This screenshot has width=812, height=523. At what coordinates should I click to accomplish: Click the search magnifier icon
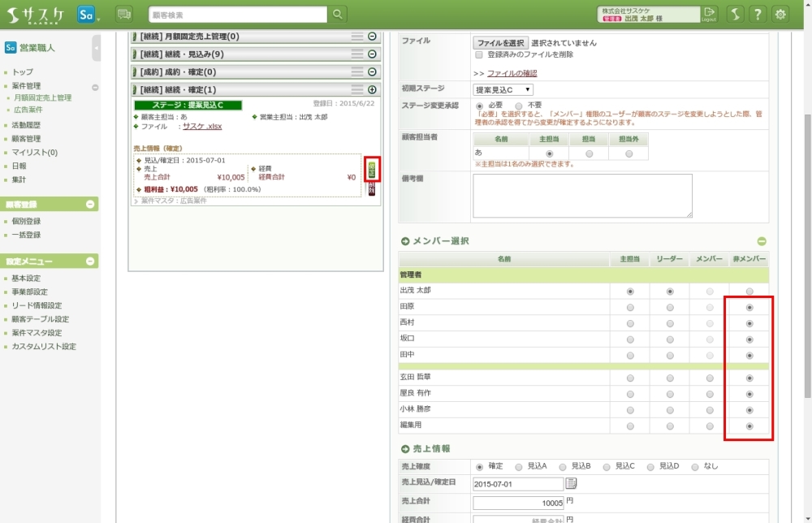coord(337,15)
